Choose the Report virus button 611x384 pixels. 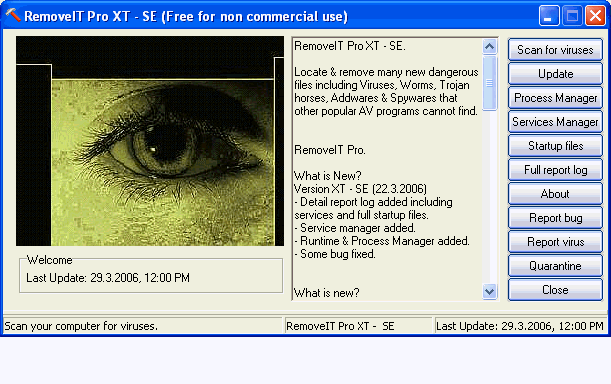[555, 242]
